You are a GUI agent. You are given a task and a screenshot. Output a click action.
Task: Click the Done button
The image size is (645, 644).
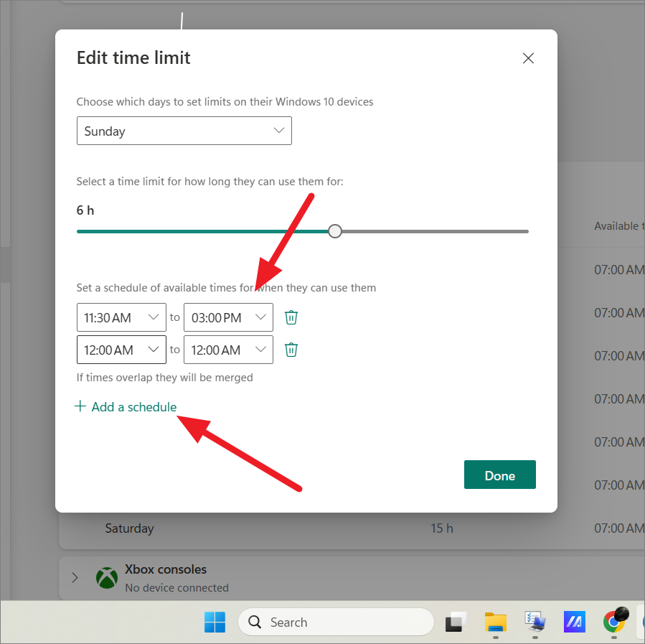500,475
